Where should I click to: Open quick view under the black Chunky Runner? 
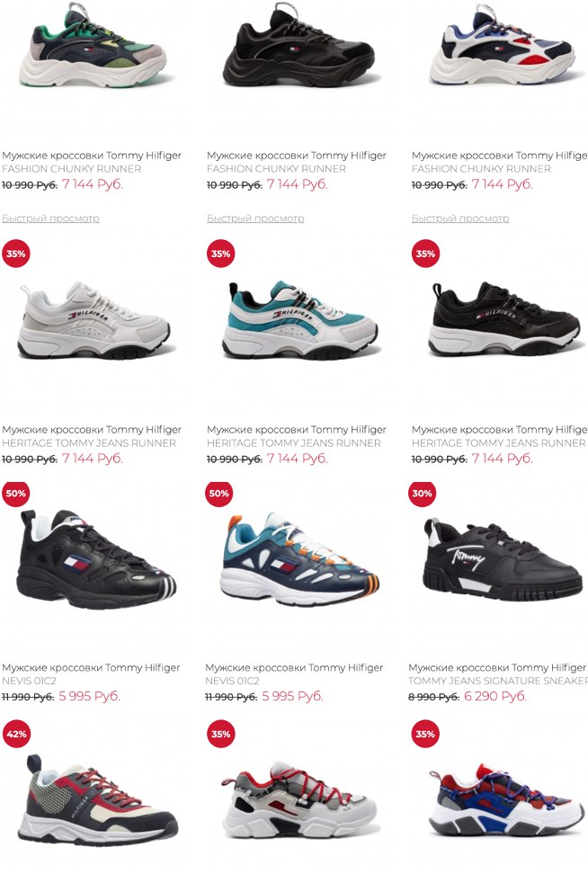255,218
